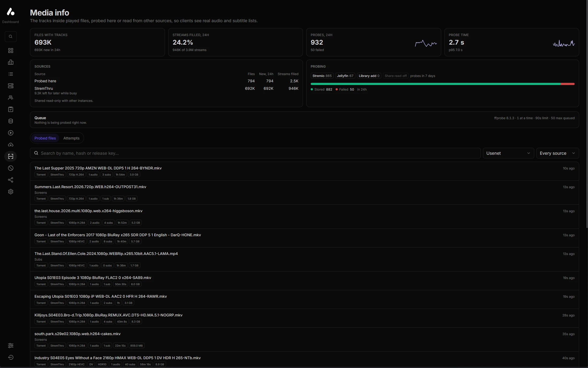
Task: Open the share nodes icon
Action: [11, 180]
